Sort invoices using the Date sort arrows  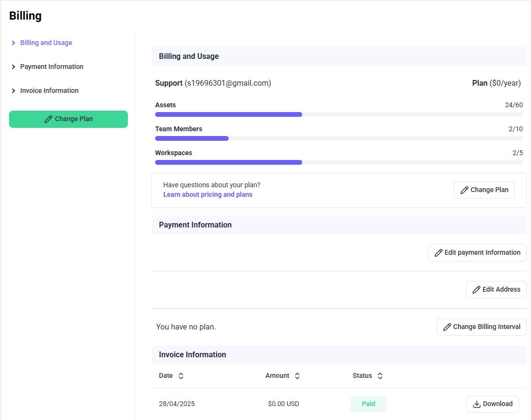(x=181, y=376)
